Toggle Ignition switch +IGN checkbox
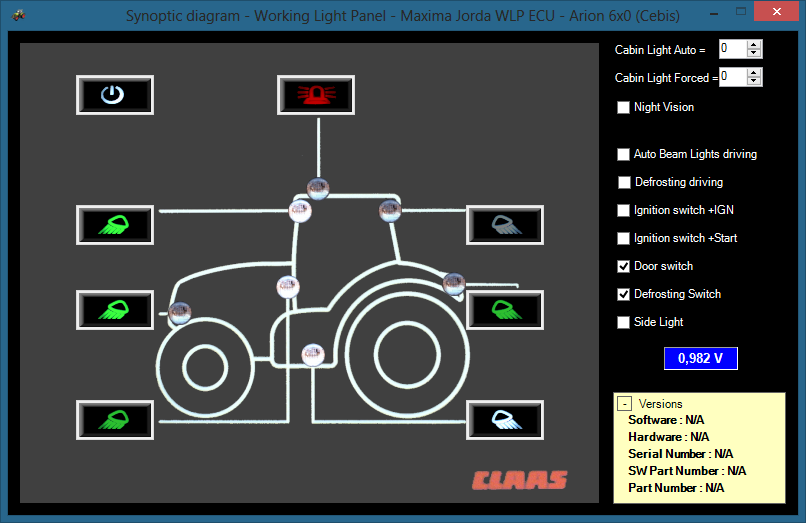Screen dimensions: 806x523 click(623, 210)
